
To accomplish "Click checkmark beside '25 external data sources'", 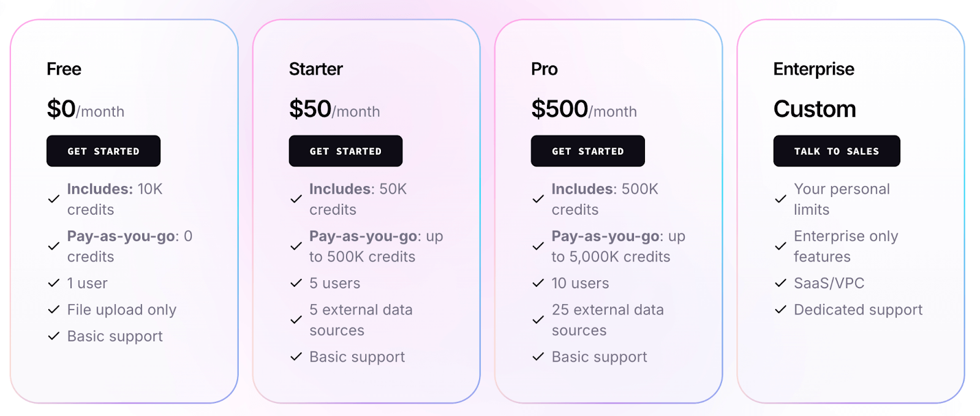I will point(538,320).
